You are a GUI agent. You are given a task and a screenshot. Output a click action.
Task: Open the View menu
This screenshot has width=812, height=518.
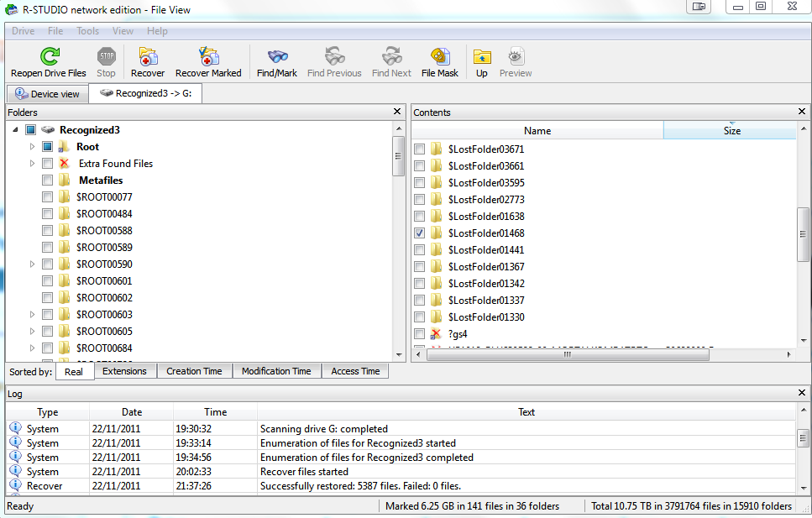(123, 31)
